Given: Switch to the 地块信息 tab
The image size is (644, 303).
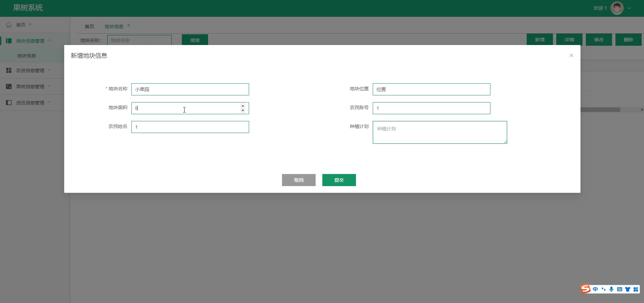Looking at the screenshot, I should (114, 27).
